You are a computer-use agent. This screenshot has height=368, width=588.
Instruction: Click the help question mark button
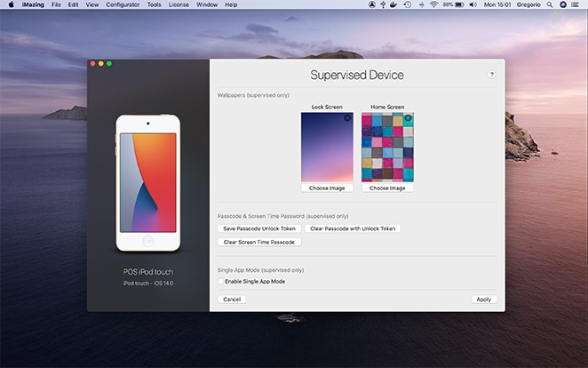(491, 75)
